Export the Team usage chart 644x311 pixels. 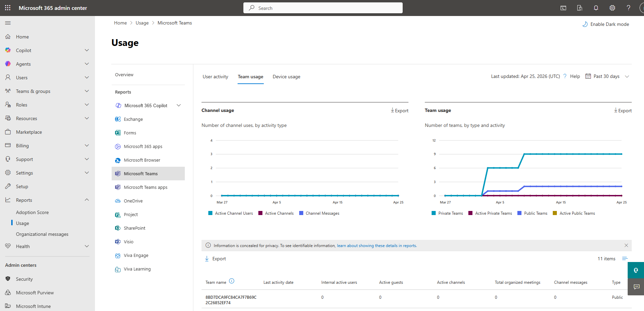coord(623,111)
